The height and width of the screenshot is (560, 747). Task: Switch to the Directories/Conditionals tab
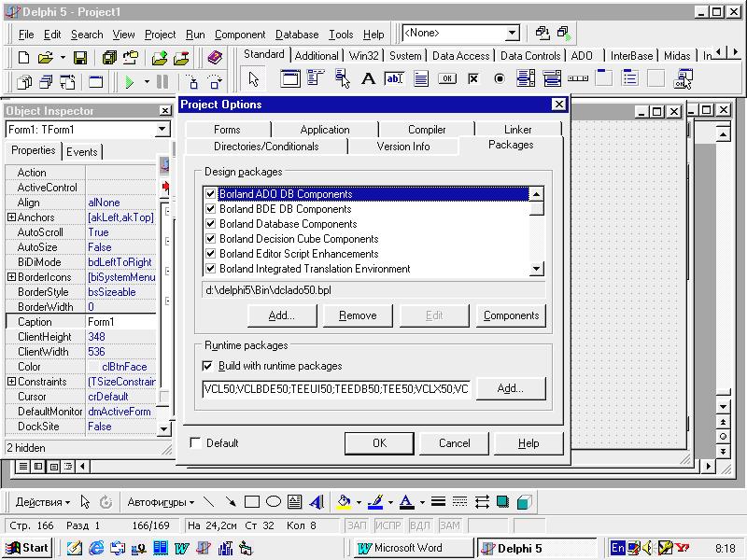tap(266, 147)
